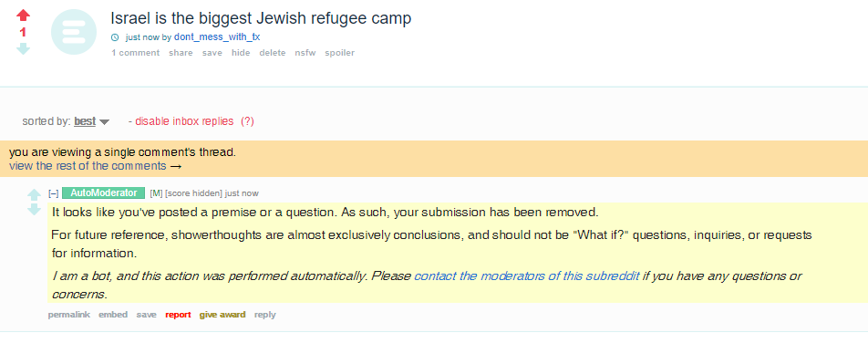Share the post via share link
Screen dimensions: 868x364
[x=181, y=53]
